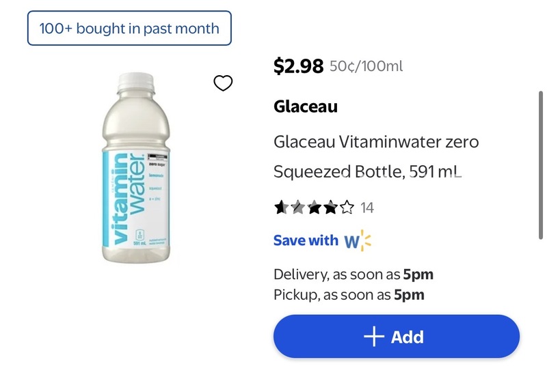The height and width of the screenshot is (392, 547).
Task: Open the 14 reviews count
Action: 367,208
